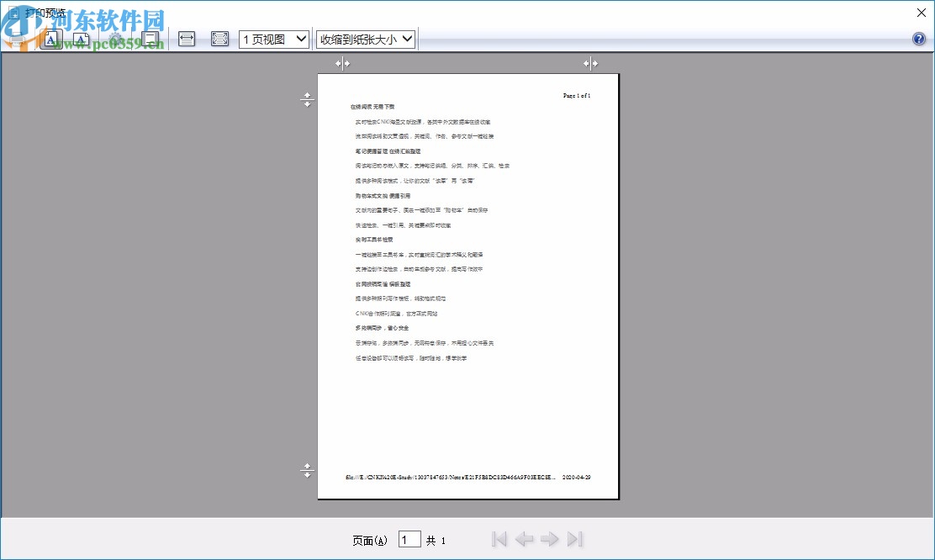Viewport: 935px width, 560px height.
Task: Select portrait orientation icon
Action: [x=51, y=39]
